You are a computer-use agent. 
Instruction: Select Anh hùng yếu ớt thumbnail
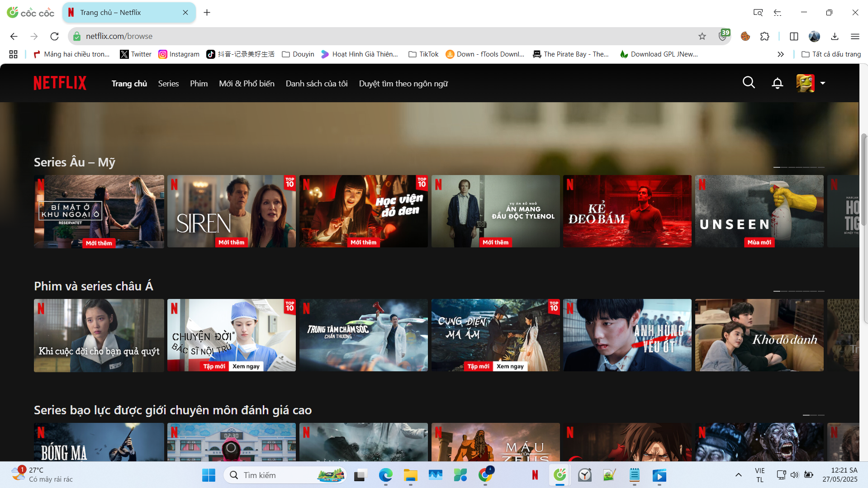(627, 335)
